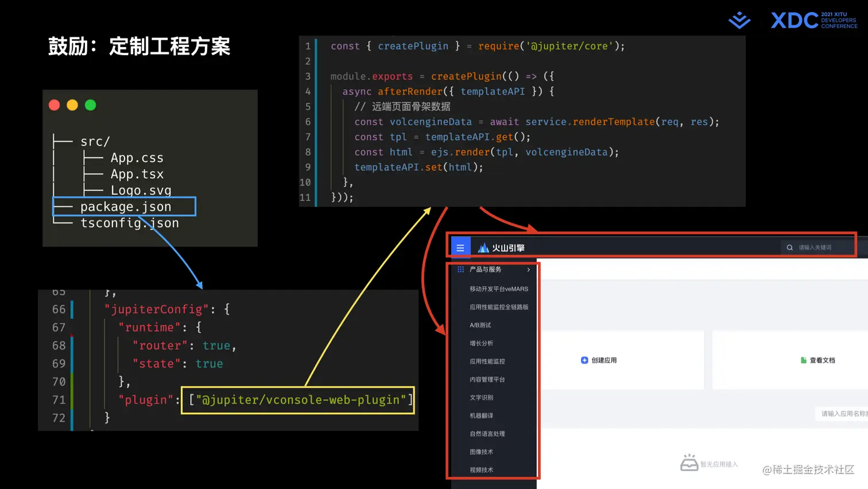Click line number 11 in the JS gutter
Screen dimensions: 868x489
coord(305,198)
